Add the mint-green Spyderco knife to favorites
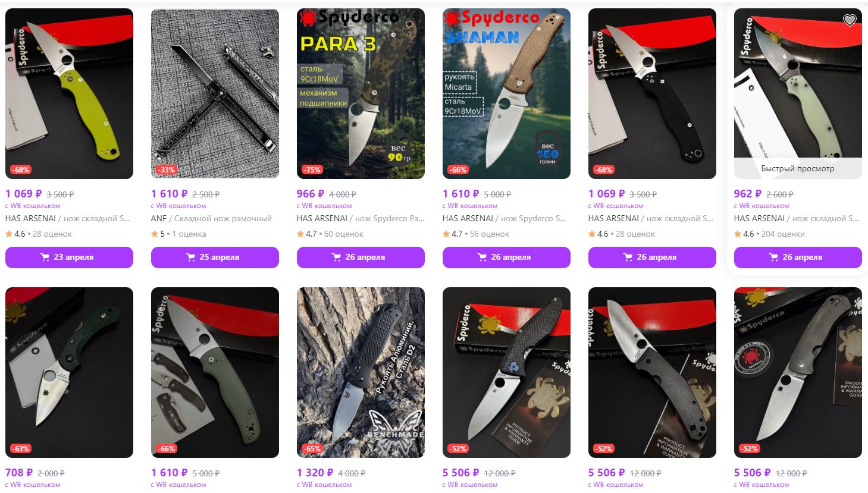The image size is (868, 493). [x=850, y=20]
